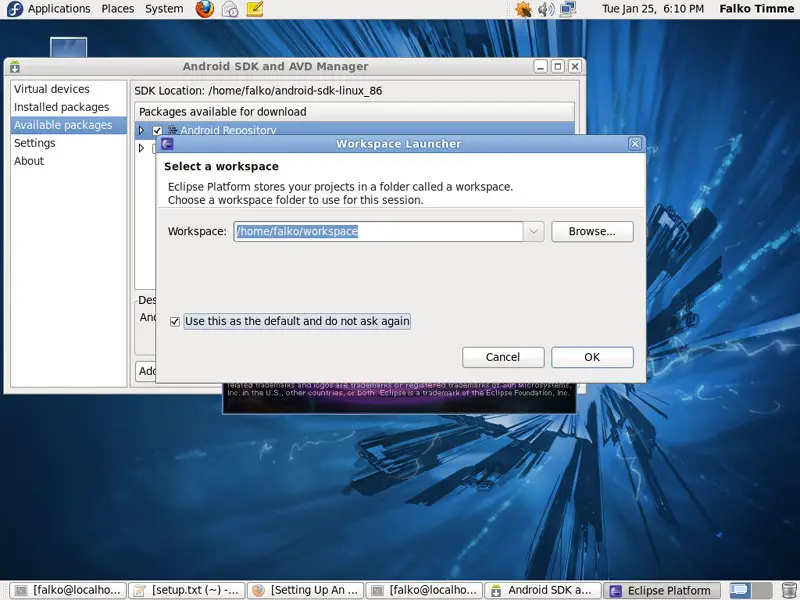The image size is (800, 600).
Task: Click OK in Workspace Launcher
Action: (592, 357)
